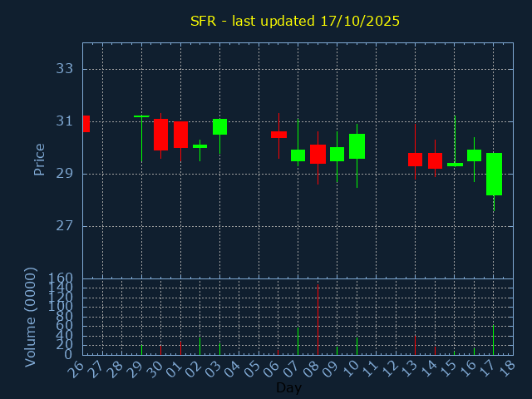Select the red candlestick on day 13
The image size is (532, 399).
point(415,160)
